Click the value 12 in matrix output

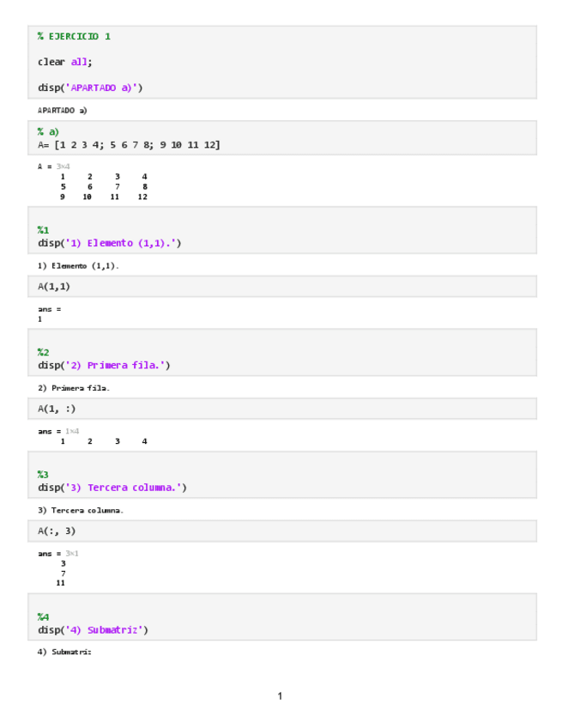click(142, 197)
